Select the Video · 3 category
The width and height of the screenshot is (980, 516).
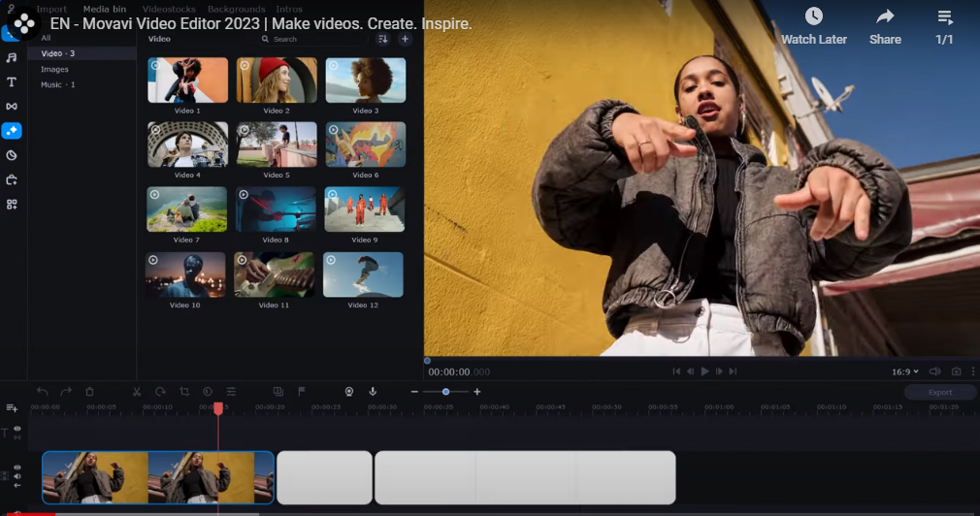coord(82,53)
